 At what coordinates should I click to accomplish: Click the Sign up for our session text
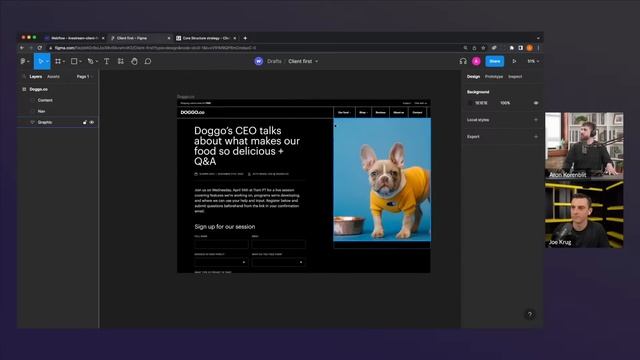tap(224, 227)
